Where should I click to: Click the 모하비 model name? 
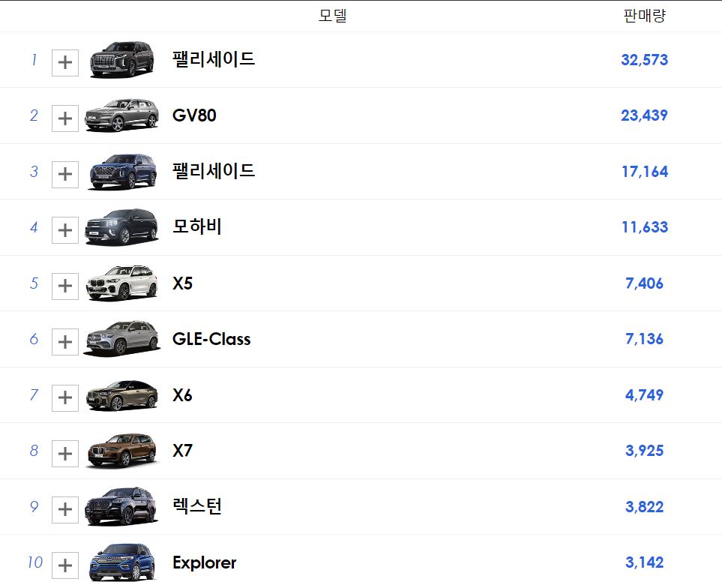pyautogui.click(x=197, y=226)
